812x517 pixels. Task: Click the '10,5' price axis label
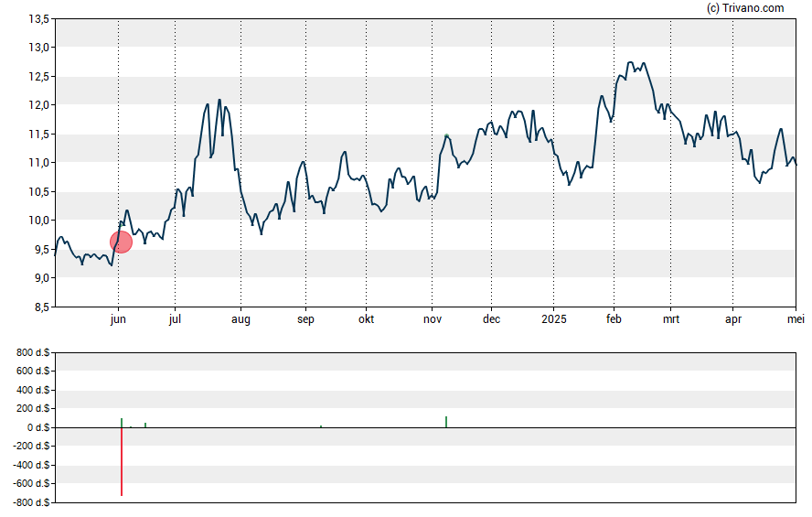[38, 191]
